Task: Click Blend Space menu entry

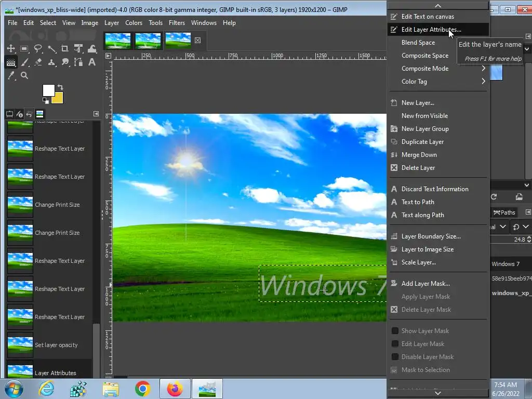Action: [438, 43]
